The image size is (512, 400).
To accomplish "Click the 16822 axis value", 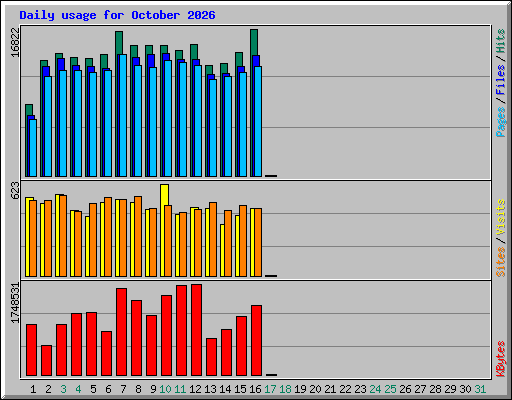I will (15, 43).
